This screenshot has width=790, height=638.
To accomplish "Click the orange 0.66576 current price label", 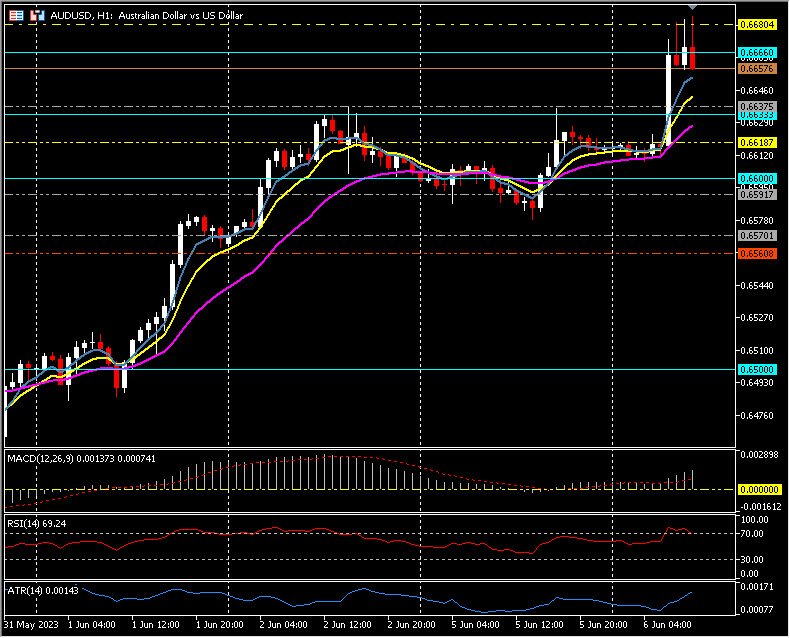I will 756,68.
